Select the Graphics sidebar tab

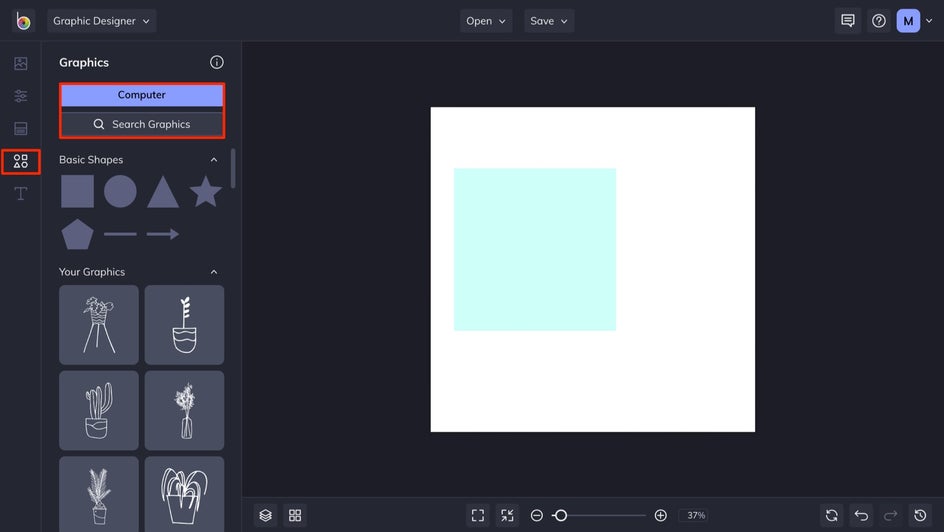click(x=20, y=161)
